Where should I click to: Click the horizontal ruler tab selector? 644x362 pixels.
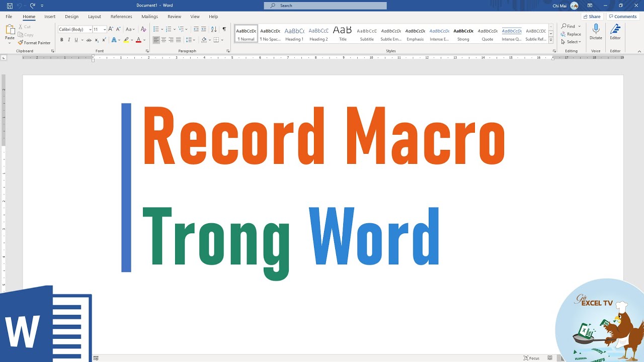click(4, 58)
